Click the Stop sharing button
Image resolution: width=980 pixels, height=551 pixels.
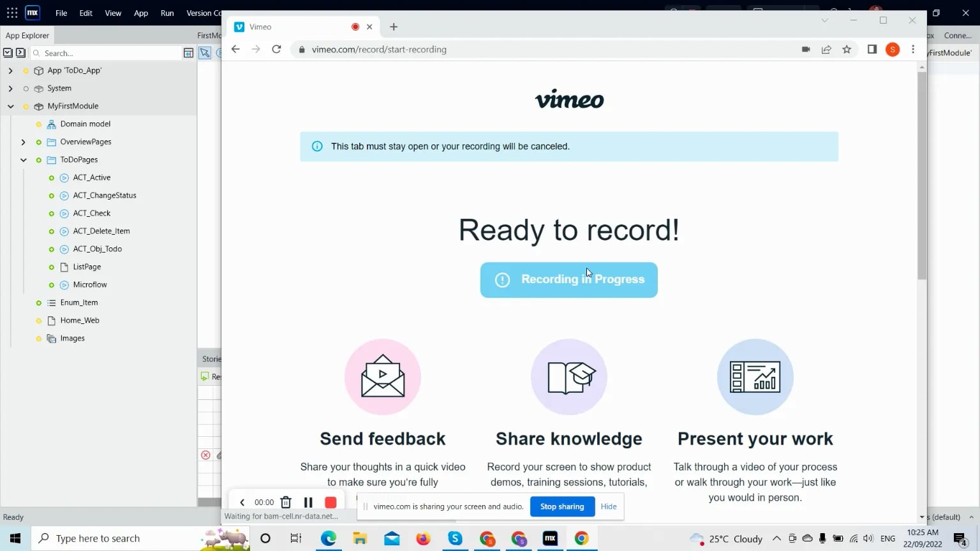click(562, 506)
